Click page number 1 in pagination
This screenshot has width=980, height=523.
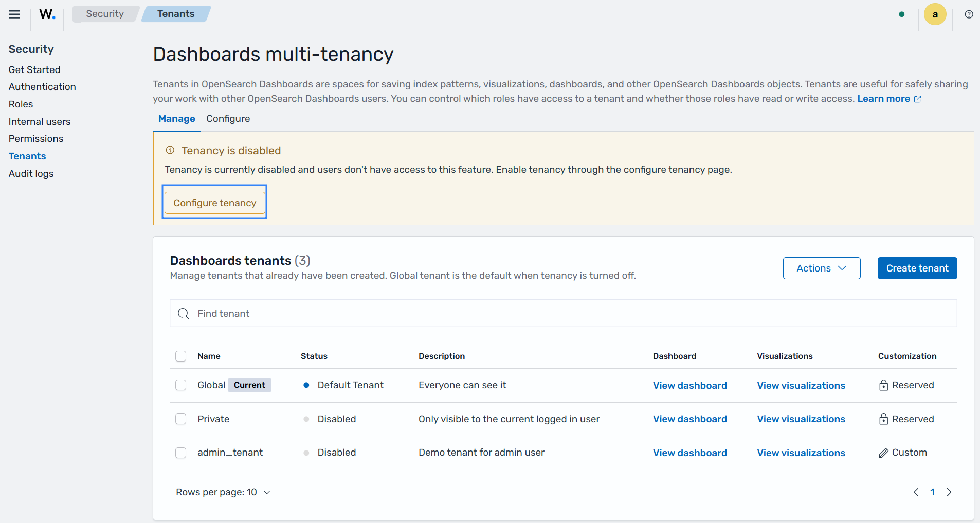[x=932, y=492]
